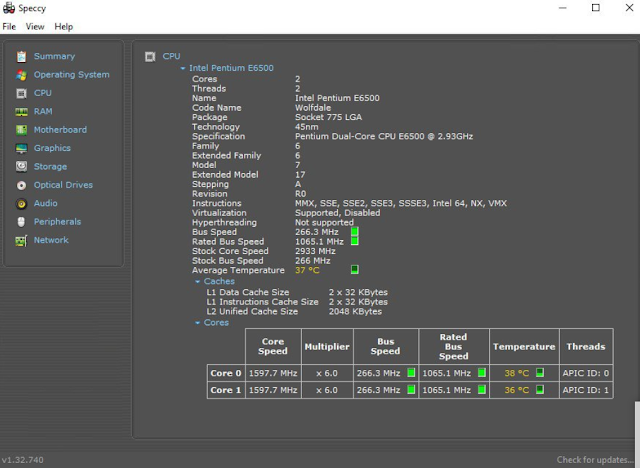Collapse the Caches section arrow

click(x=198, y=282)
